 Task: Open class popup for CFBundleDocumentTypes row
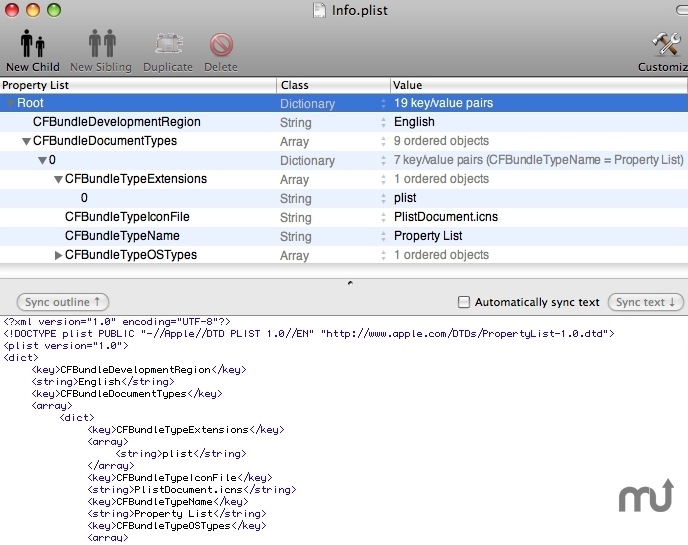(383, 141)
